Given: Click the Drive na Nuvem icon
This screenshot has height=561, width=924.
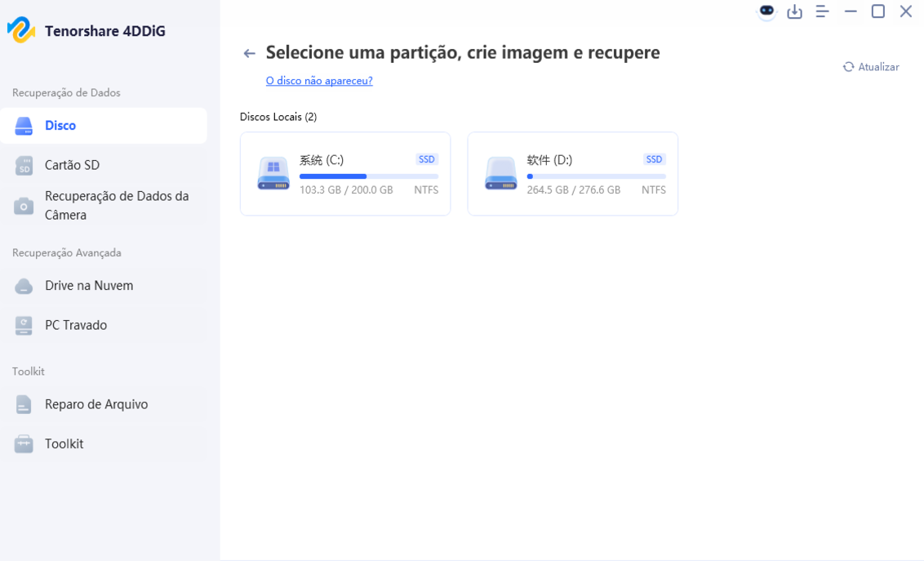Looking at the screenshot, I should click(x=23, y=285).
